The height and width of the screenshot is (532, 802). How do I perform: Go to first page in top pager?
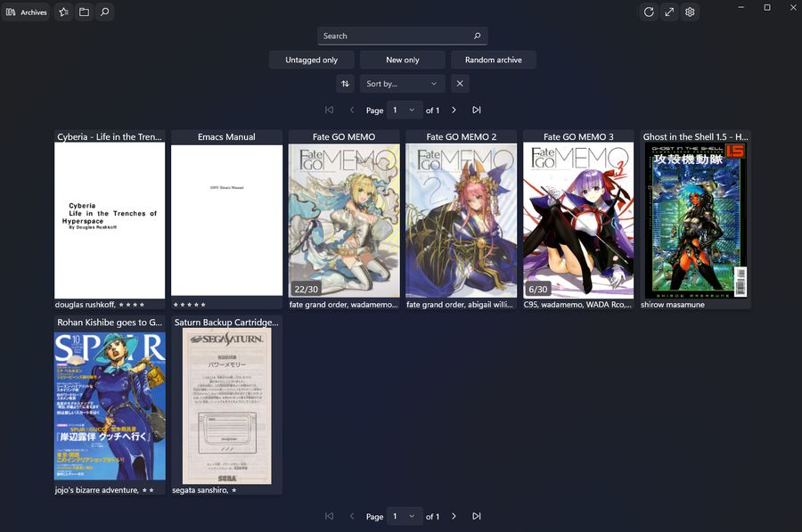tap(330, 110)
